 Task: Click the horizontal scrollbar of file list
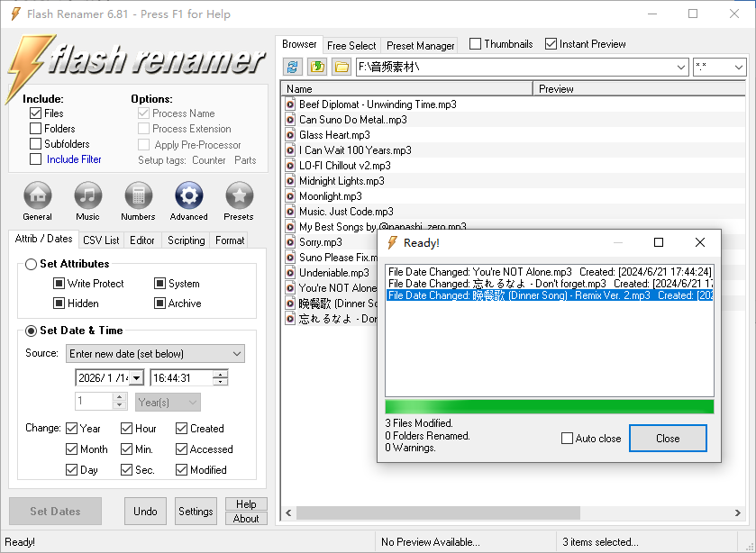433,512
